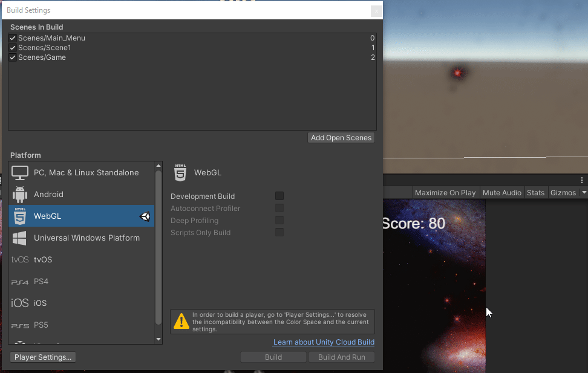Toggle the Deep Profiling checkbox

[x=279, y=220]
